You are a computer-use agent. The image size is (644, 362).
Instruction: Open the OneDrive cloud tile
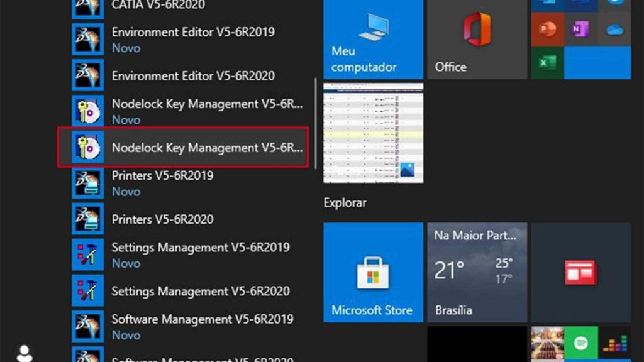[x=614, y=30]
